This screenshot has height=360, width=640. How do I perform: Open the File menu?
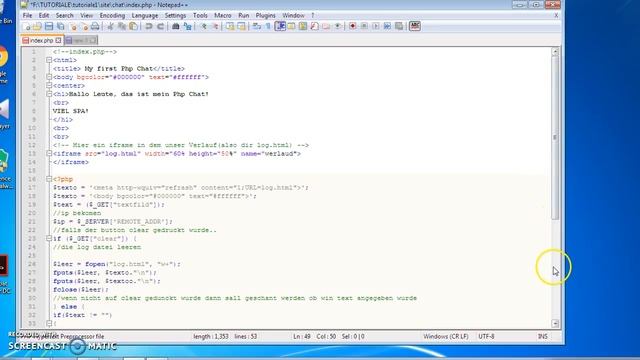pyautogui.click(x=27, y=16)
